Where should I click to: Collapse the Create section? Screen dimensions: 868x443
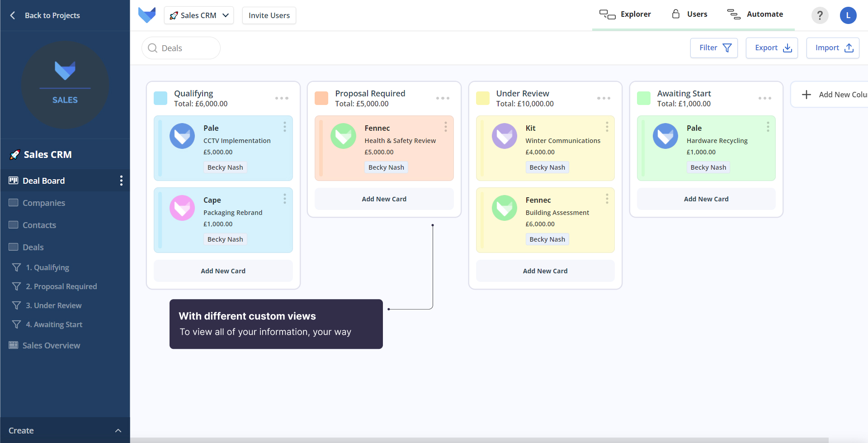[118, 430]
